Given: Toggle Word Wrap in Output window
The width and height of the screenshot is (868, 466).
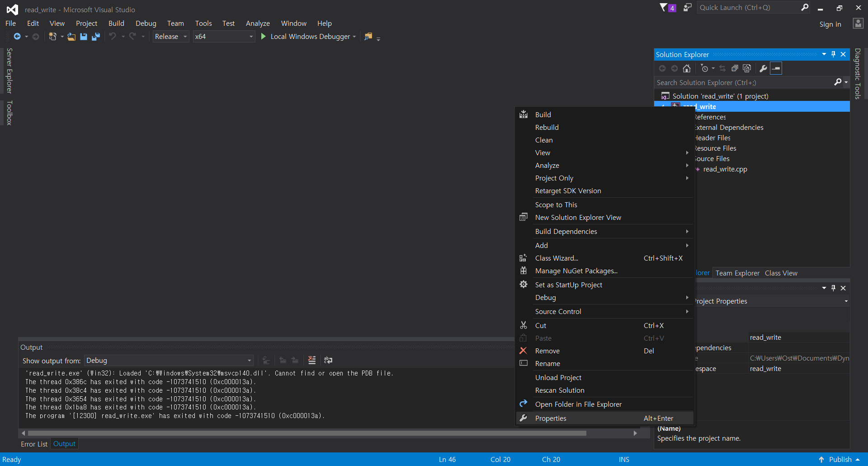Looking at the screenshot, I should pos(328,360).
